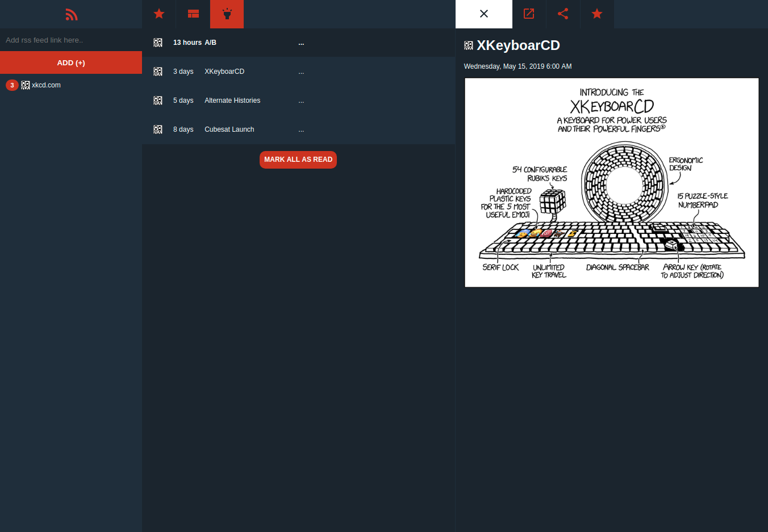Click MARK ALL AS READ button
768x532 pixels.
tap(298, 160)
